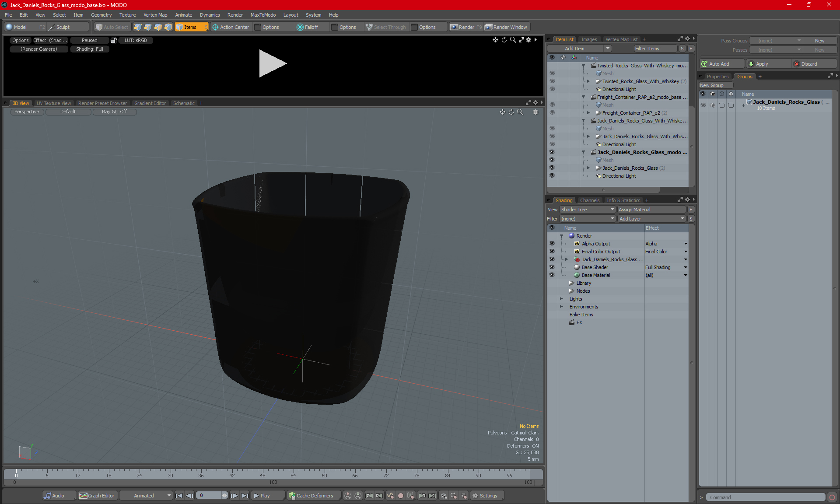Select Polygons selection mode icon

pos(158,27)
